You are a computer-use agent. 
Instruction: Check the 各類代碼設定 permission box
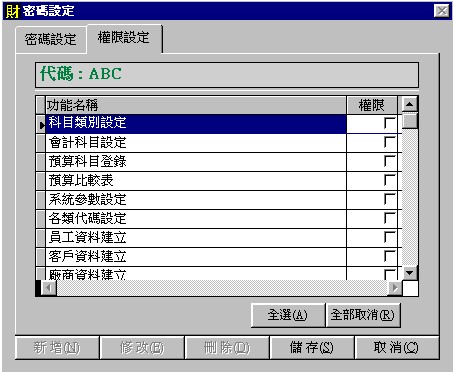pyautogui.click(x=390, y=218)
